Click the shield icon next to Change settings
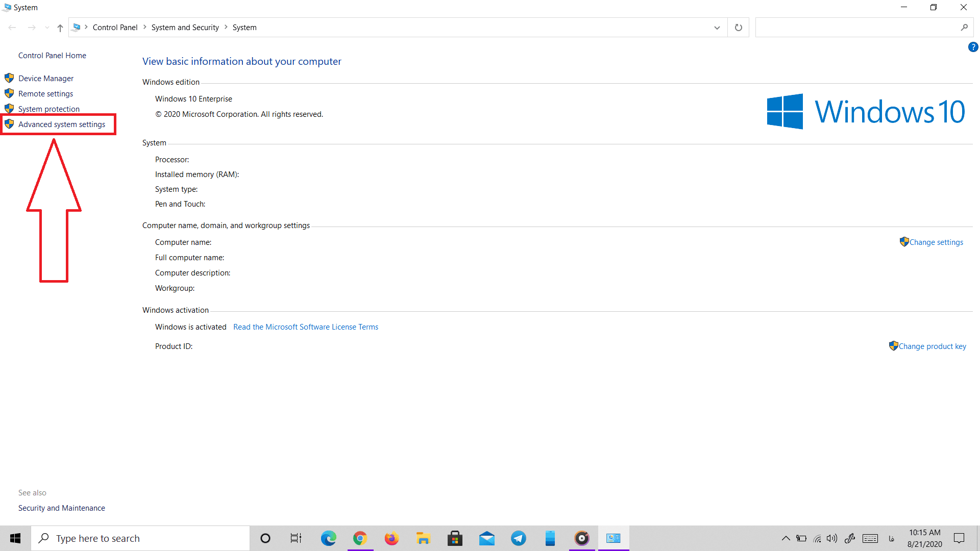 point(904,242)
